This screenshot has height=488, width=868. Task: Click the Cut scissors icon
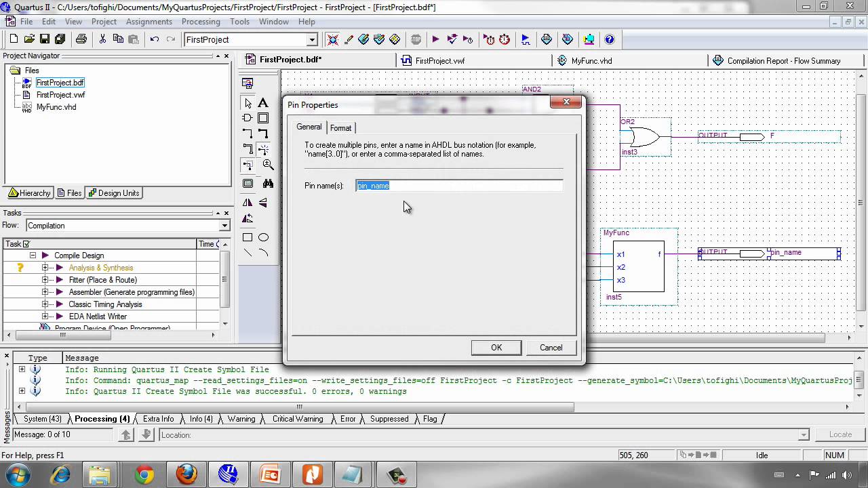[102, 39]
